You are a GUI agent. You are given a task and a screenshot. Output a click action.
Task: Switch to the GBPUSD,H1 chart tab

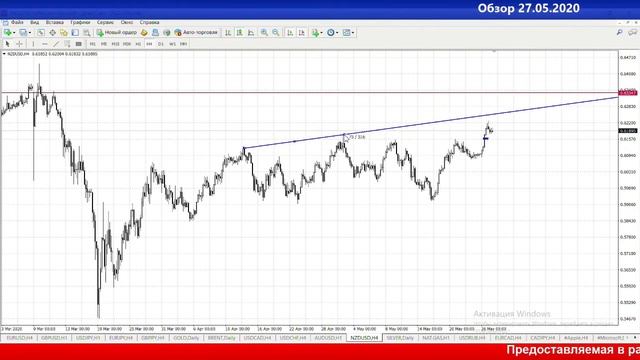tap(54, 338)
